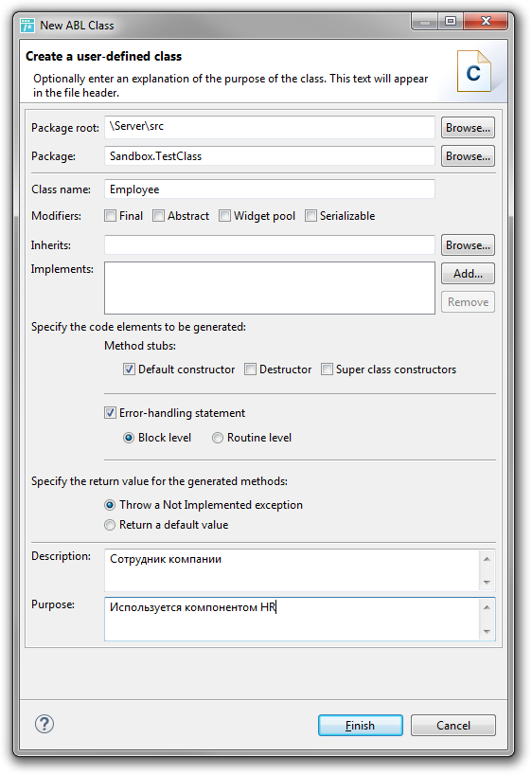Viewport: 532px width, 775px height.
Task: Uncheck Default constructor method stub
Action: point(129,369)
